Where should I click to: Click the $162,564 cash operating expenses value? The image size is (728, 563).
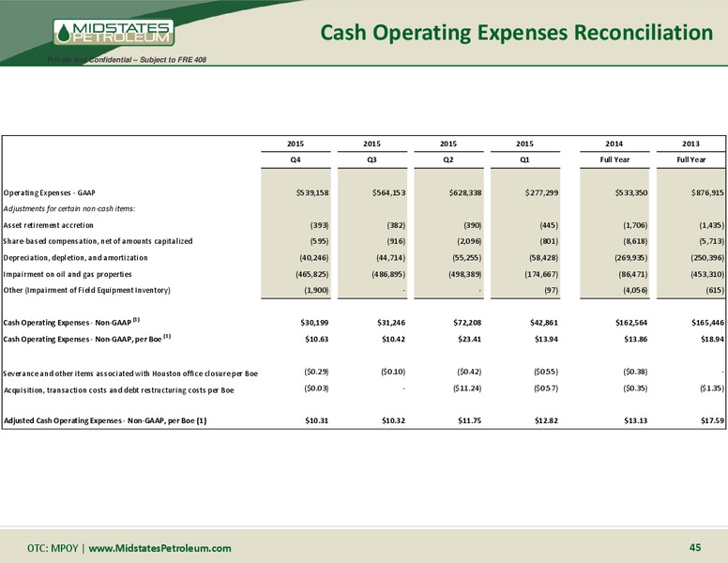click(x=631, y=323)
